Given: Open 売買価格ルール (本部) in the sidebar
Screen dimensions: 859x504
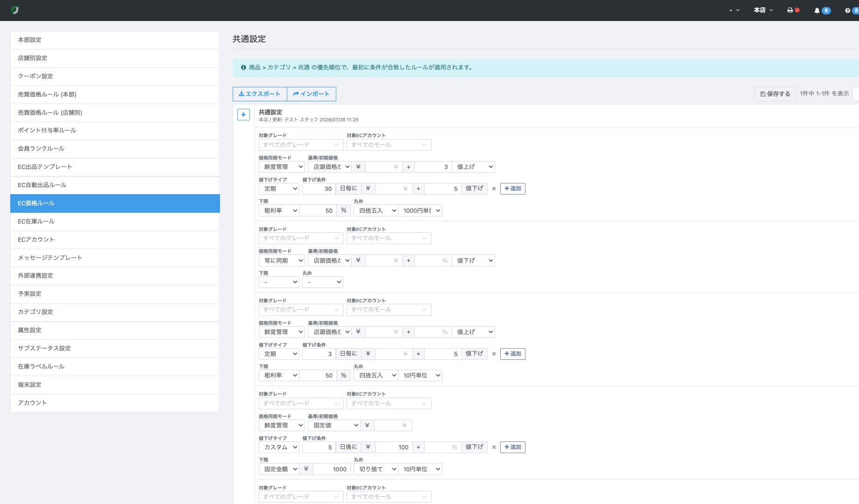Looking at the screenshot, I should (x=115, y=95).
